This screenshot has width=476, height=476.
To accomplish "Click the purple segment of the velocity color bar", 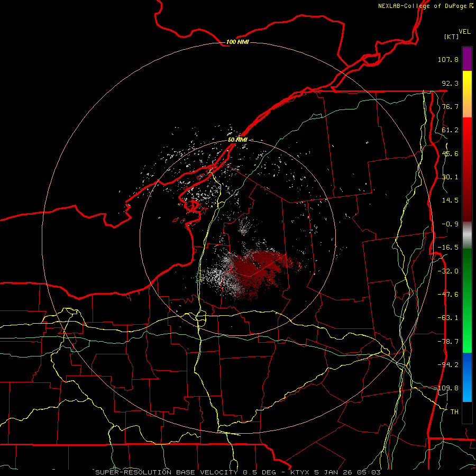I will [x=467, y=59].
